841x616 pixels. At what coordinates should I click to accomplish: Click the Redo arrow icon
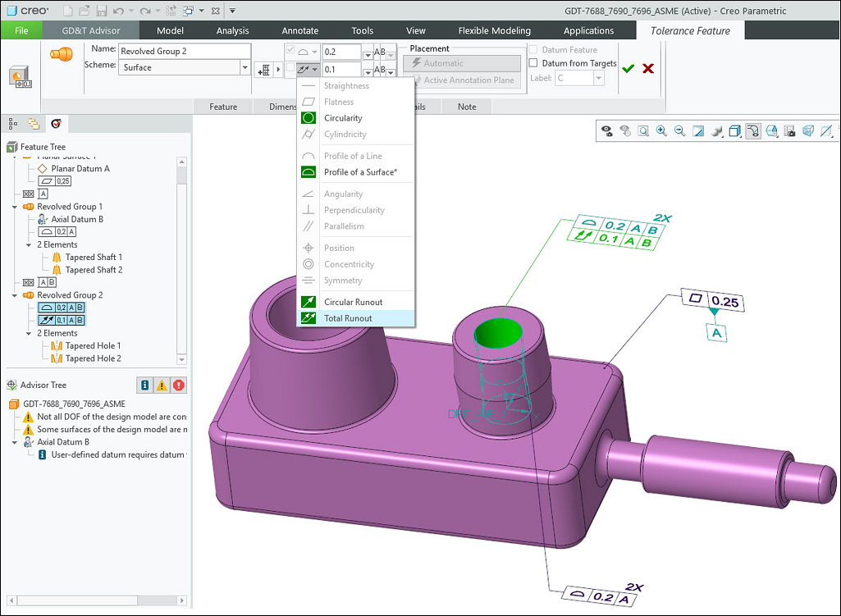point(144,10)
